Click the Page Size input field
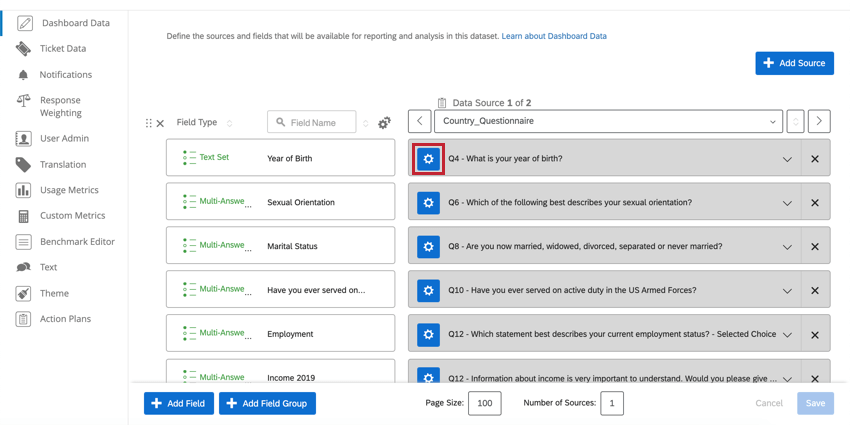This screenshot has height=425, width=850. (x=485, y=403)
